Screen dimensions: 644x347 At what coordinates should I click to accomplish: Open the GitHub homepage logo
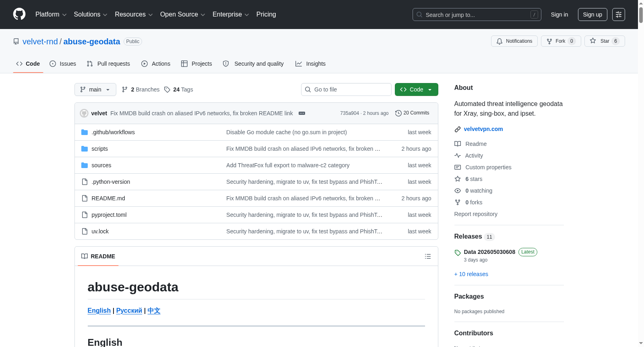(x=19, y=15)
